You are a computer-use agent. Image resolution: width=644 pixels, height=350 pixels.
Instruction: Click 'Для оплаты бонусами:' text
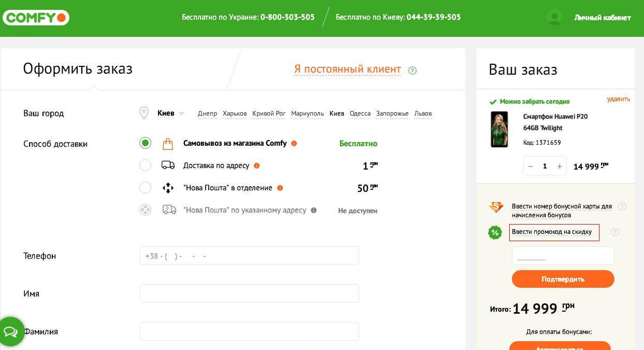click(559, 332)
